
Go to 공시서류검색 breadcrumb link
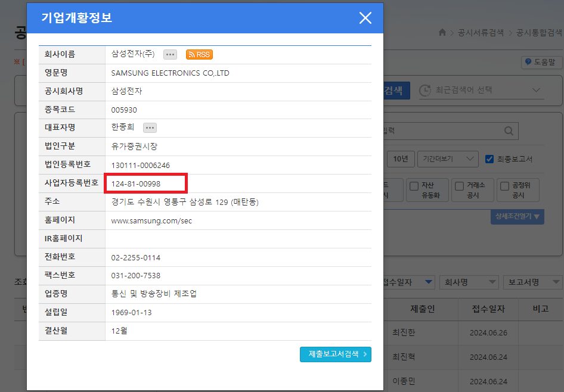click(x=481, y=33)
